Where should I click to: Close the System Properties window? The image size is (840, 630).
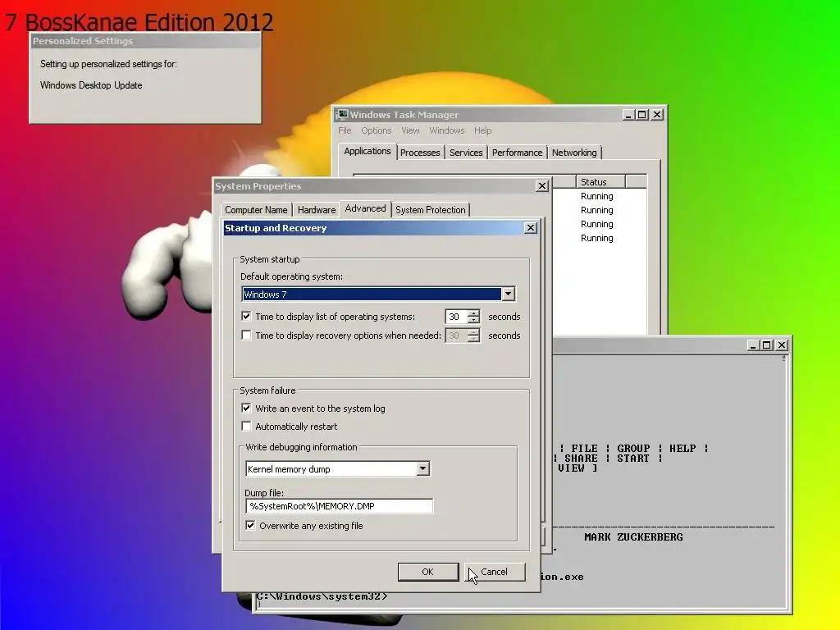542,186
